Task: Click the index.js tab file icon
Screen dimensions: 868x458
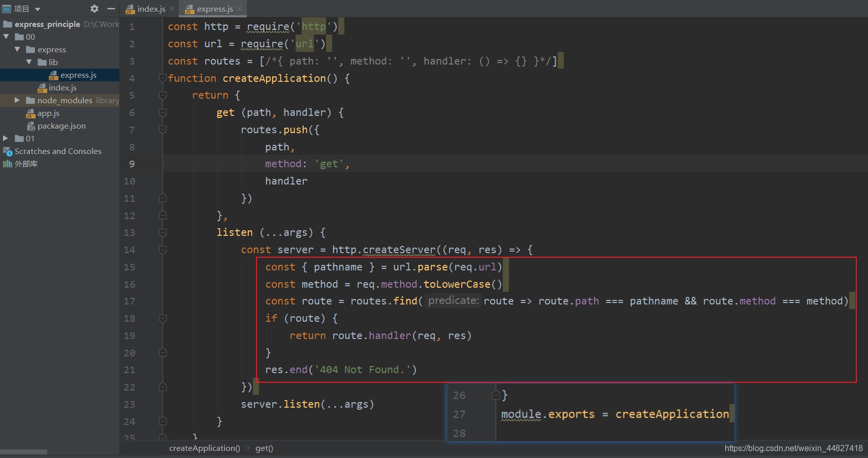Action: 130,9
